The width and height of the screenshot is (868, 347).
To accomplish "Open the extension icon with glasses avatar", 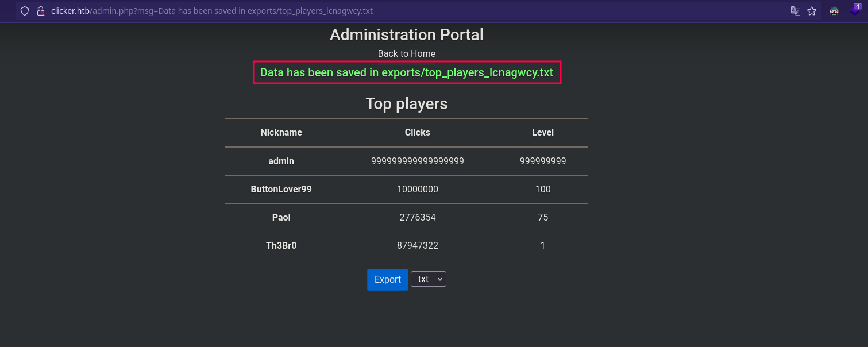I will pos(834,11).
